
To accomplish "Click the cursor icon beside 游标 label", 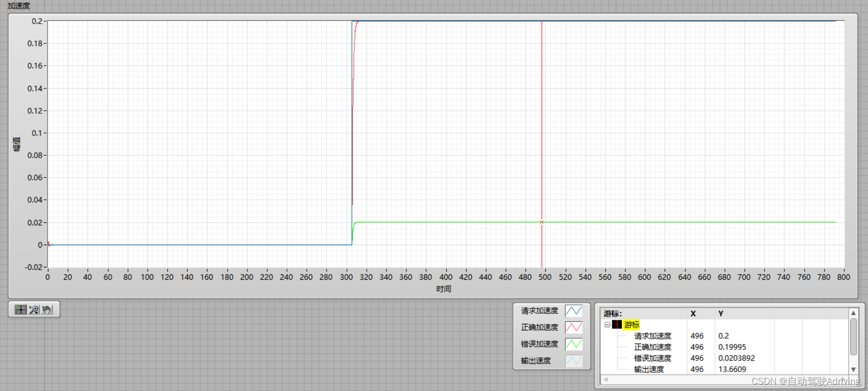I will 617,325.
